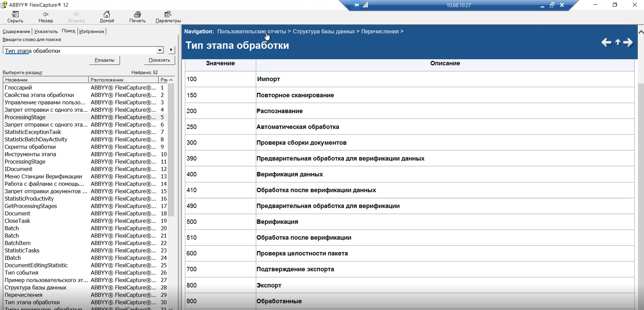
Task: Click the Показать button
Action: point(160,60)
